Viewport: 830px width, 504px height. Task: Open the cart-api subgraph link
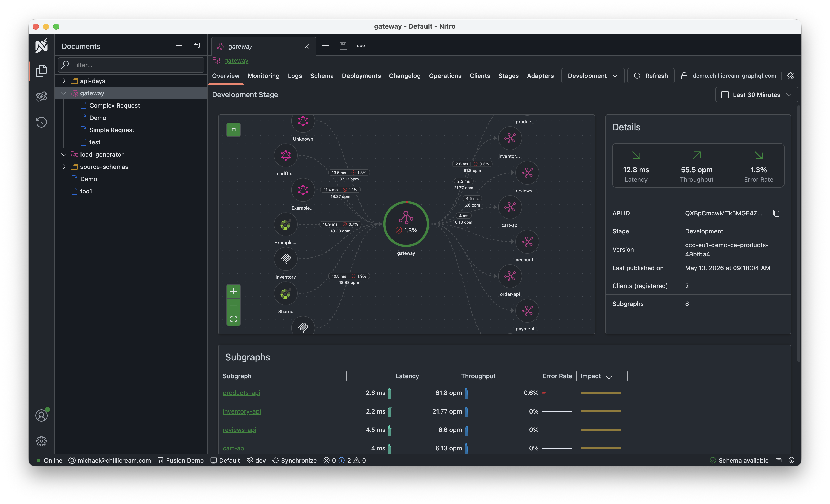[234, 448]
